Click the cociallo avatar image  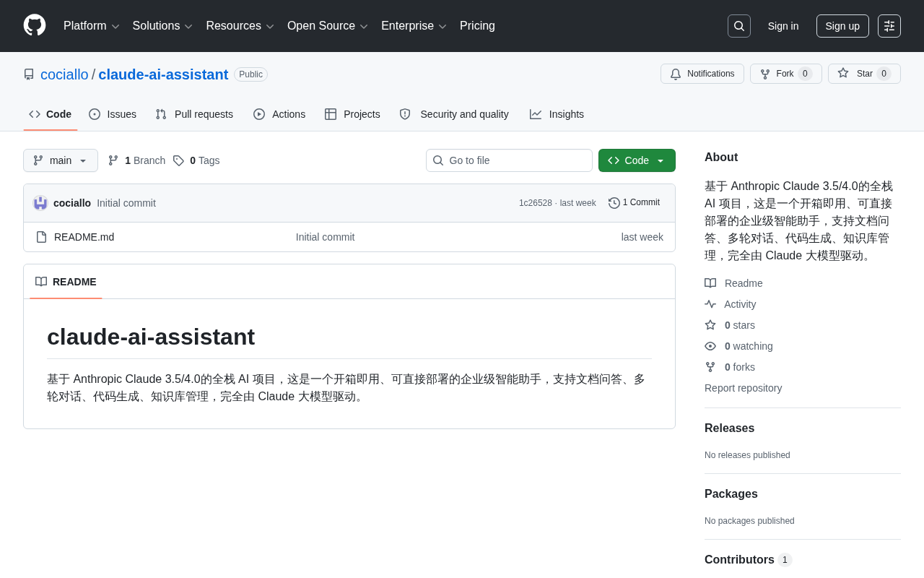pos(40,203)
